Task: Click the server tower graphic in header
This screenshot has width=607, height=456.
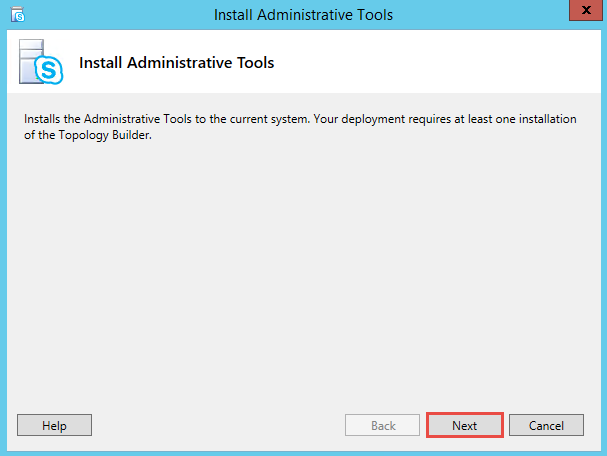Action: coord(28,58)
